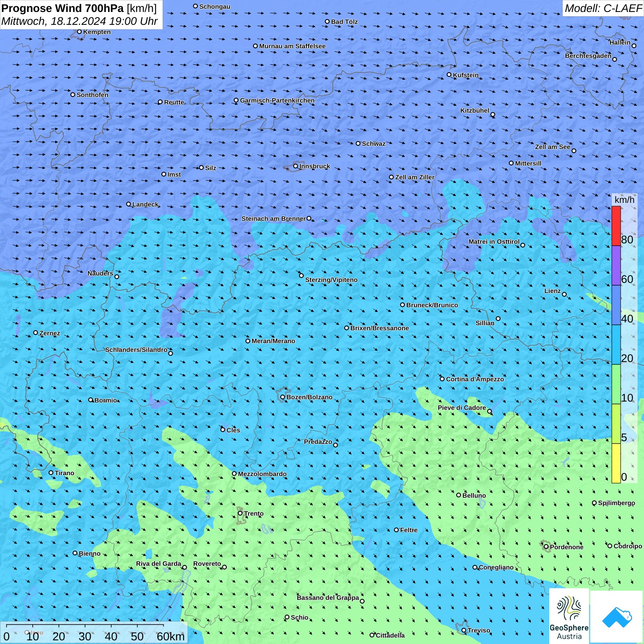Click the 'Sterzing/Vipiteno' label
Screen dimensions: 644x644
click(331, 280)
